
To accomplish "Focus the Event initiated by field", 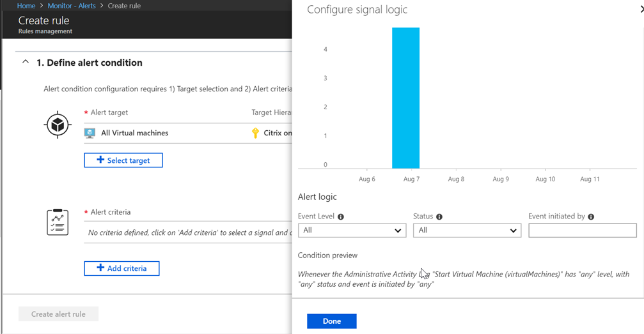I will click(x=583, y=230).
